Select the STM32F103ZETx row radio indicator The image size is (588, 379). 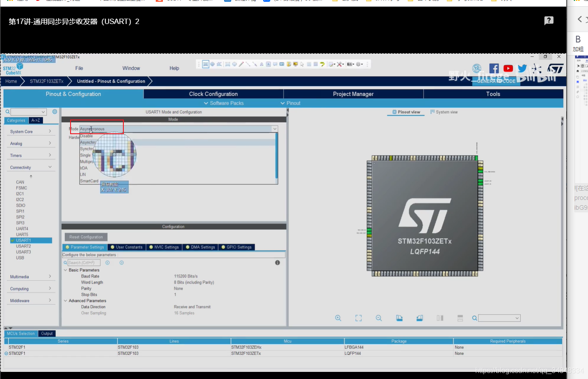6,353
